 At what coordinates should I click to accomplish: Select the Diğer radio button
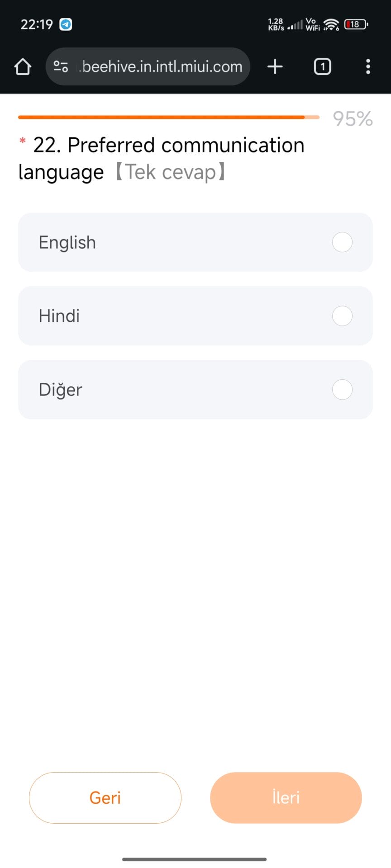pyautogui.click(x=342, y=390)
